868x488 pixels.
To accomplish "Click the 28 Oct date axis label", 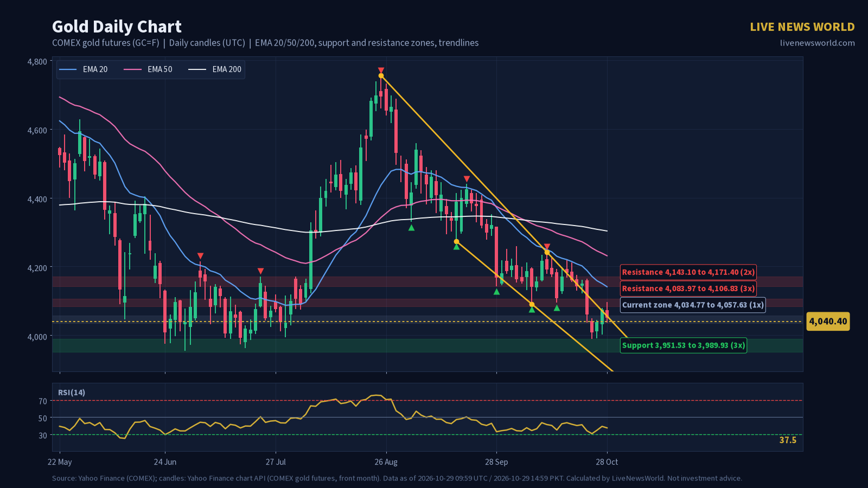I will tap(607, 462).
